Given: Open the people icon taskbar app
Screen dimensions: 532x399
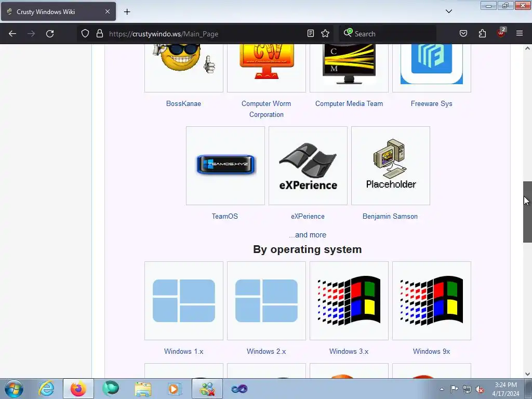Looking at the screenshot, I should [x=207, y=389].
